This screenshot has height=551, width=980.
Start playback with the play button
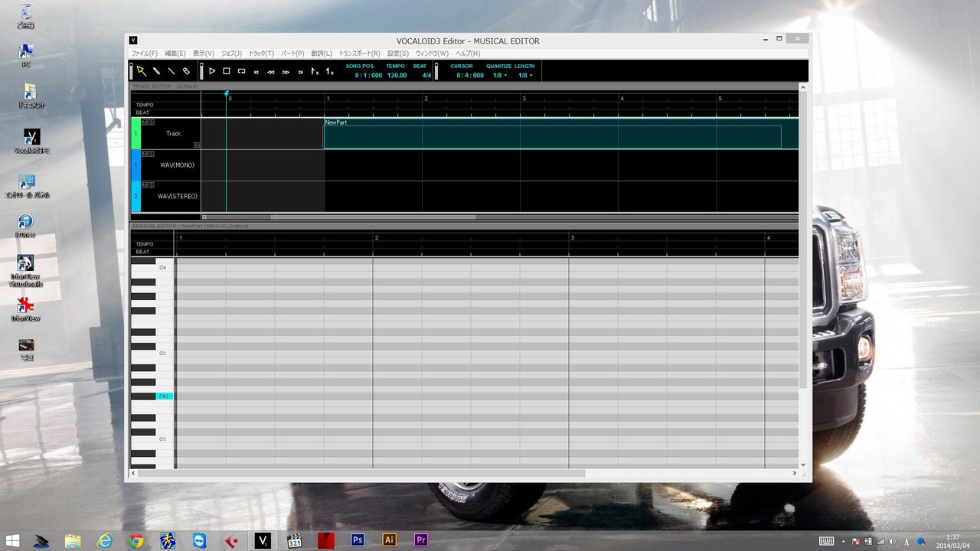click(212, 71)
